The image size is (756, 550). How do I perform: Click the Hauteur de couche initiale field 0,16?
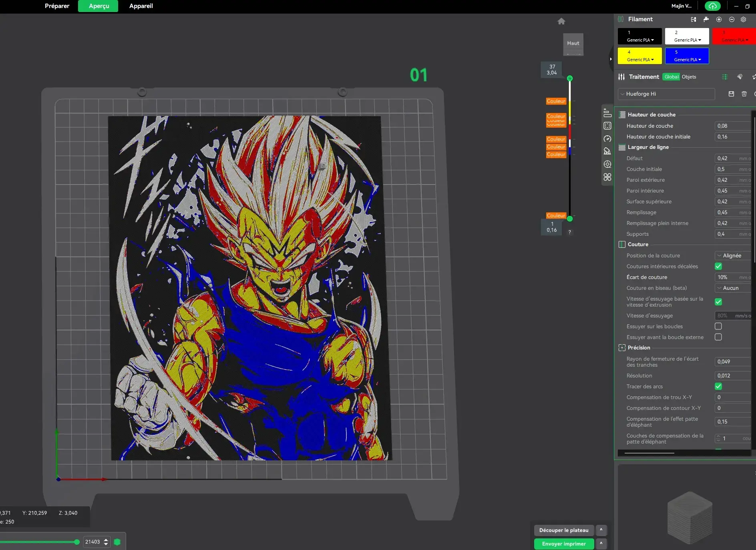733,137
